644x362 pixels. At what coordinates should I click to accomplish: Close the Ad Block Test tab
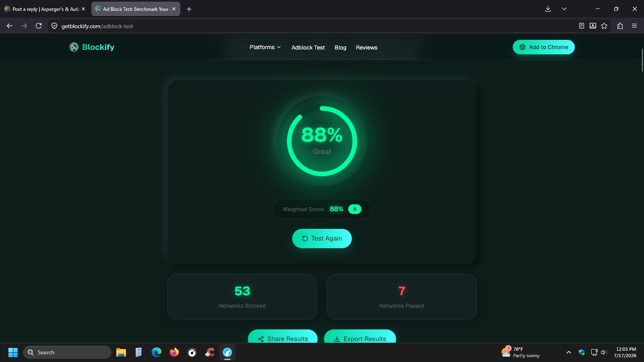tap(174, 9)
